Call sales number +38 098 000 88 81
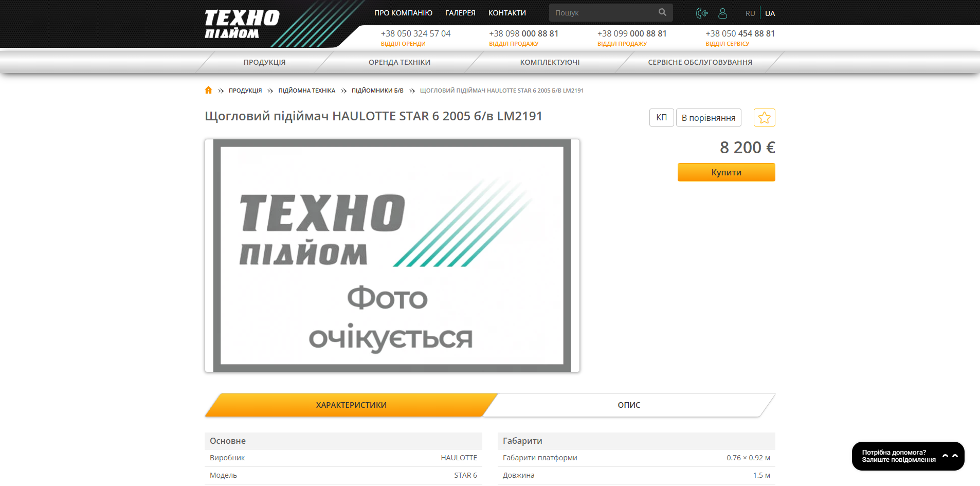Screen dimensions: 980x486 pyautogui.click(x=523, y=33)
